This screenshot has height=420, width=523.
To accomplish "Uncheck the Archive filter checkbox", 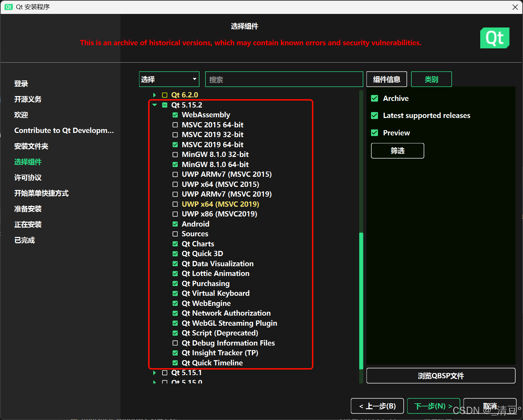I will pyautogui.click(x=375, y=98).
